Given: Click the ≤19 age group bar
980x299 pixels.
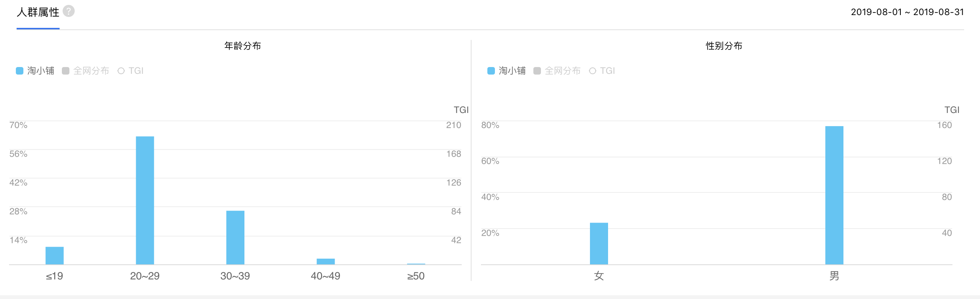Looking at the screenshot, I should [x=54, y=255].
